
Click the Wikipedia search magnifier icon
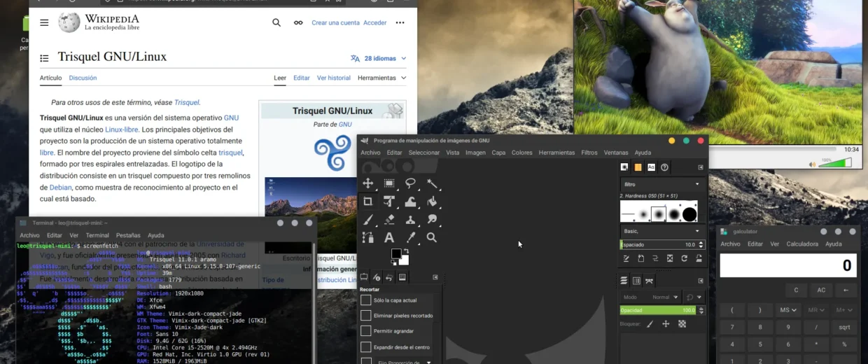coord(276,22)
